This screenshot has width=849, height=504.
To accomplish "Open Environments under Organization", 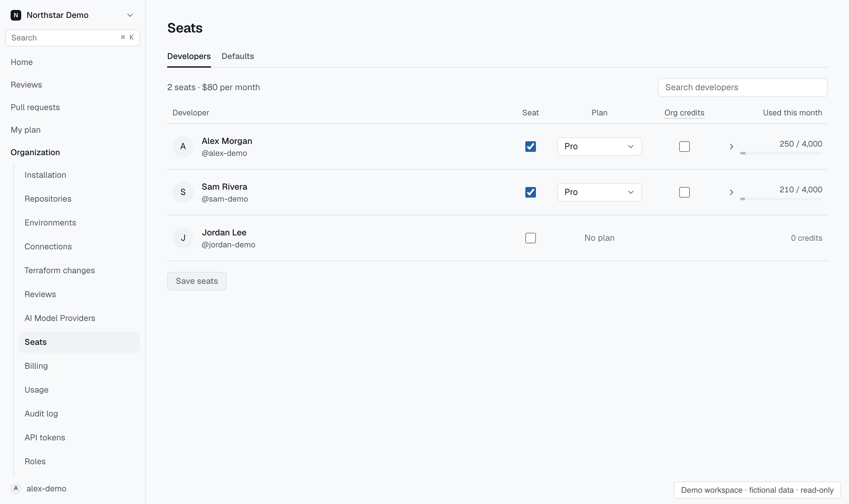I will [x=50, y=222].
